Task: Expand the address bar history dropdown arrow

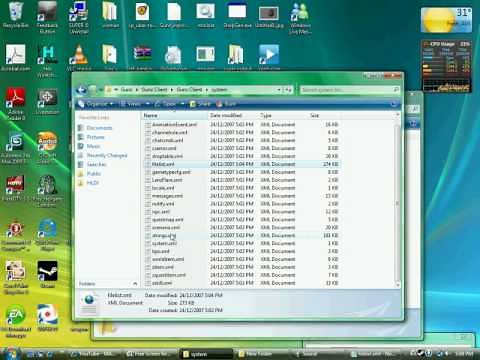Action: (x=279, y=90)
